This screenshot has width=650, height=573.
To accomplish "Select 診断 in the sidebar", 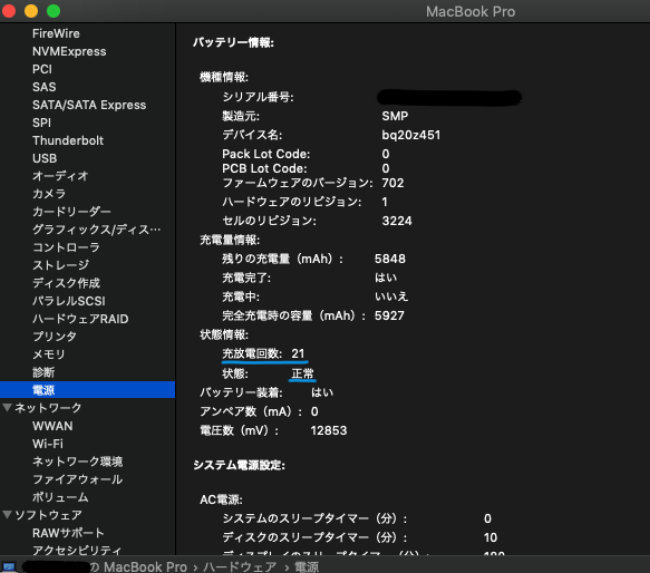I will pyautogui.click(x=44, y=372).
